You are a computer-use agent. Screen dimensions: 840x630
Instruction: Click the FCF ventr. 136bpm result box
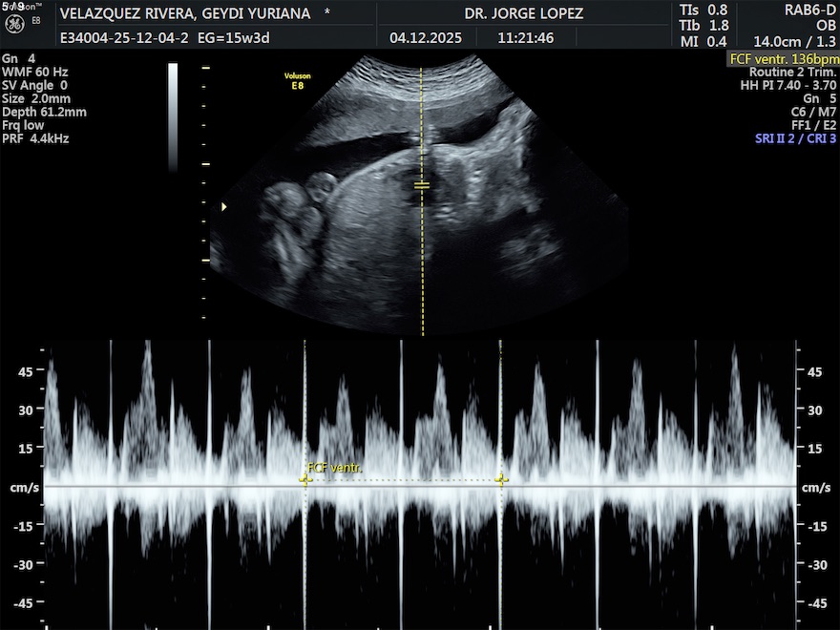point(783,58)
